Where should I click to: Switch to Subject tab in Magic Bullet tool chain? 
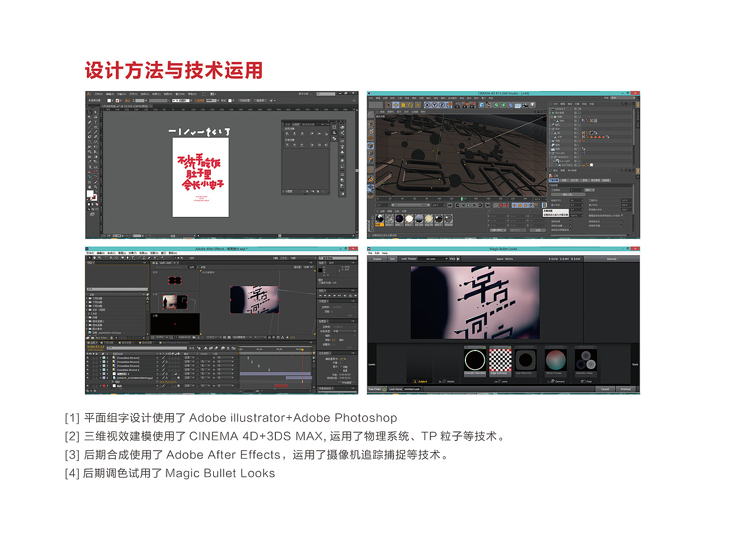[x=420, y=382]
